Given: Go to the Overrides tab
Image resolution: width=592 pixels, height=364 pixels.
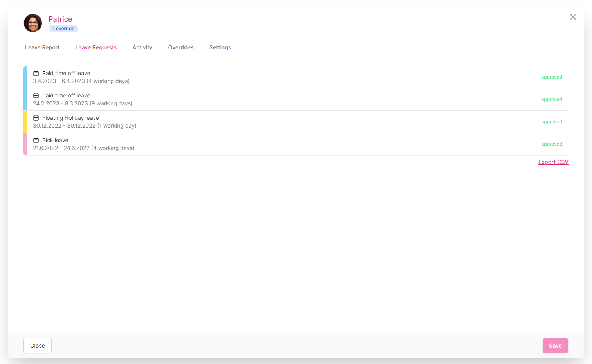Looking at the screenshot, I should 181,47.
